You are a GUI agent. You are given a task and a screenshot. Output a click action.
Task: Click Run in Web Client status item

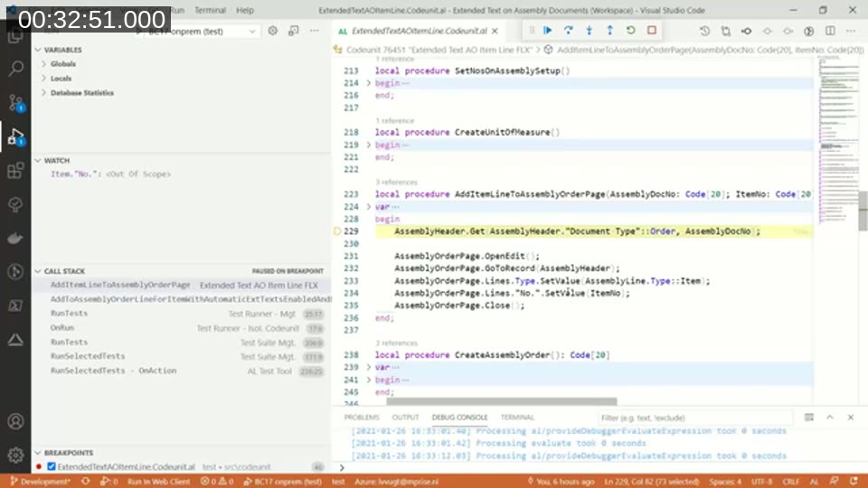click(158, 482)
